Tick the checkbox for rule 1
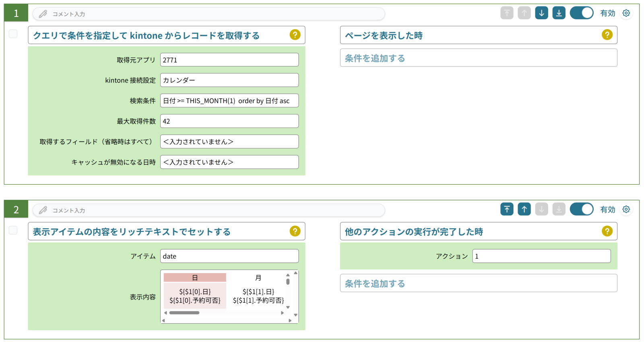Viewport: 644px width, 343px height. (x=13, y=34)
